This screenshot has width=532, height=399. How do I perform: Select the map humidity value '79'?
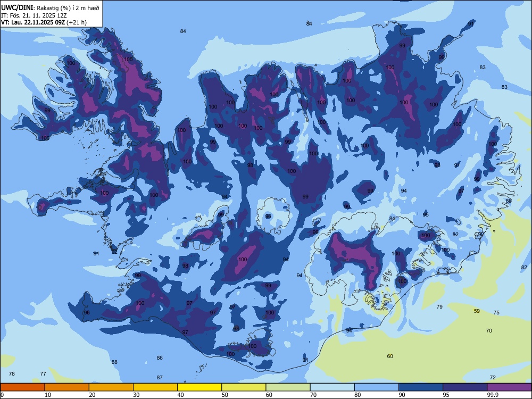point(439,306)
